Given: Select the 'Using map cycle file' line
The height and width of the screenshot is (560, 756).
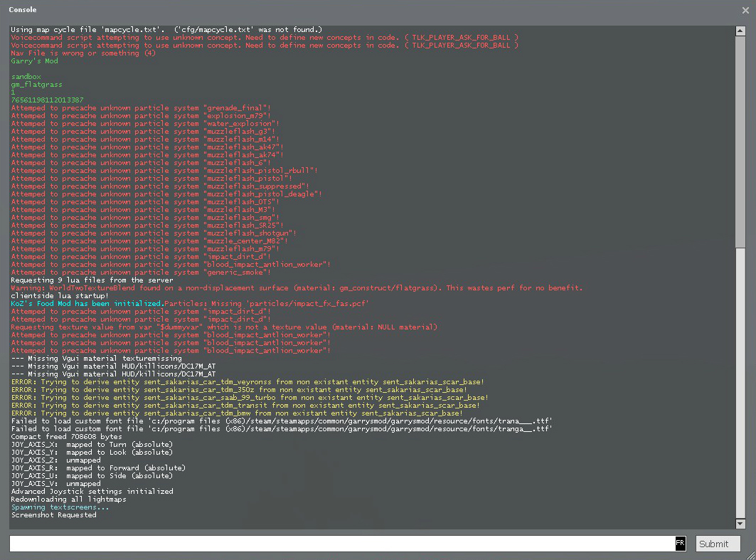Looking at the screenshot, I should 166,29.
